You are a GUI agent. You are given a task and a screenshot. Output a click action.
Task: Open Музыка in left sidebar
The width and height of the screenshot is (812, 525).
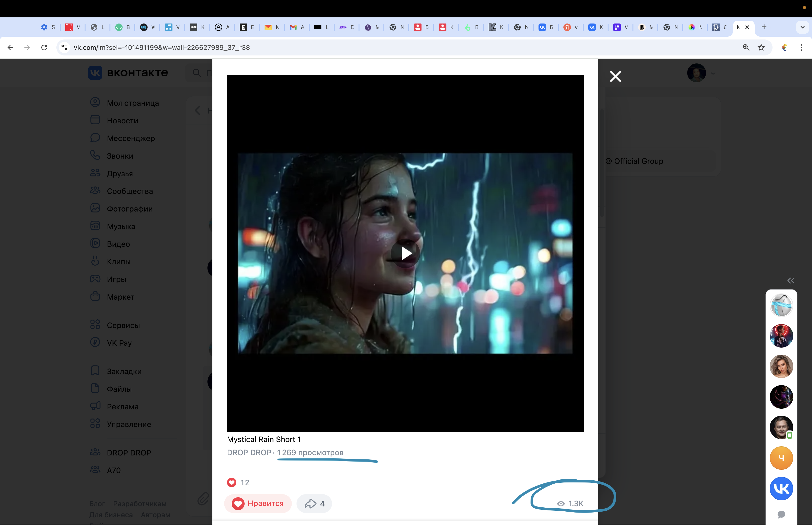pos(121,226)
